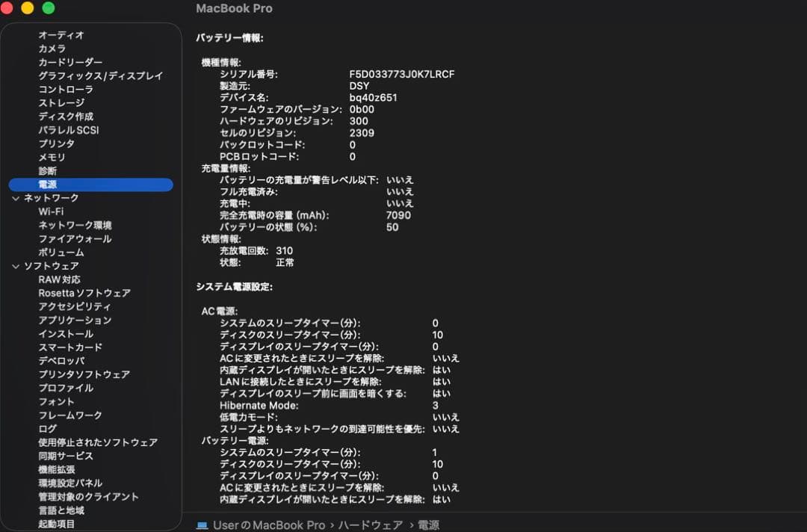Image resolution: width=807 pixels, height=532 pixels.
Task: Open 管理対象のクライアント sidebar item
Action: pos(88,496)
